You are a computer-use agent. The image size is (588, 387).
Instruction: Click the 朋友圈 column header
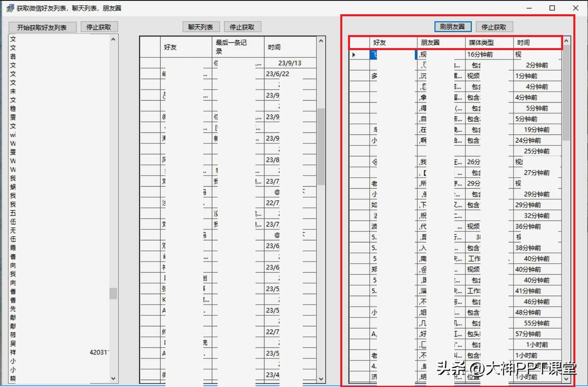[441, 43]
